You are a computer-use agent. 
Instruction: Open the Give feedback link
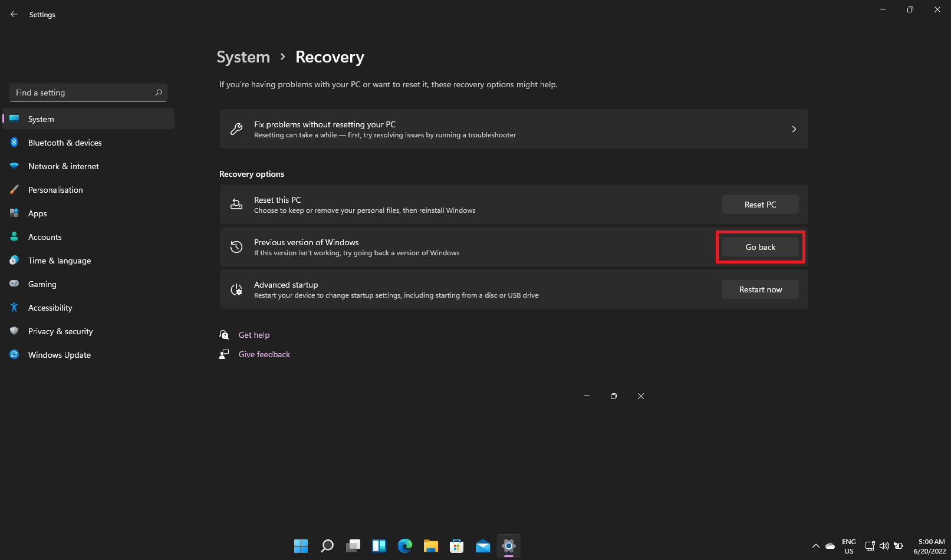point(264,354)
